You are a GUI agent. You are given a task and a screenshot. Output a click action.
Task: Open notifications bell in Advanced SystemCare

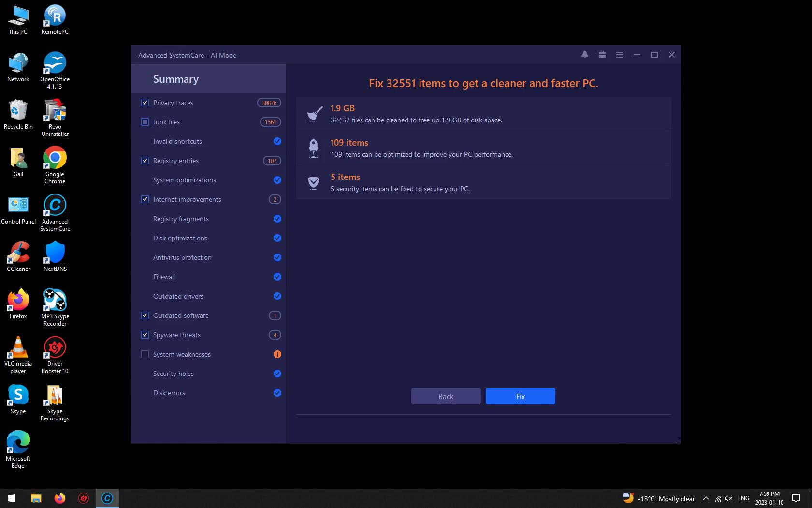click(585, 55)
